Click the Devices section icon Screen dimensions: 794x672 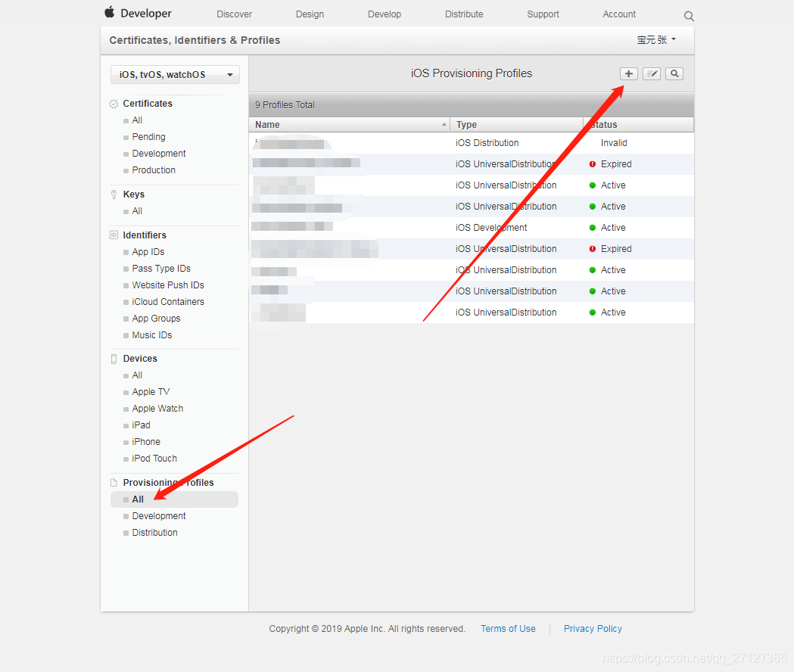click(x=114, y=359)
